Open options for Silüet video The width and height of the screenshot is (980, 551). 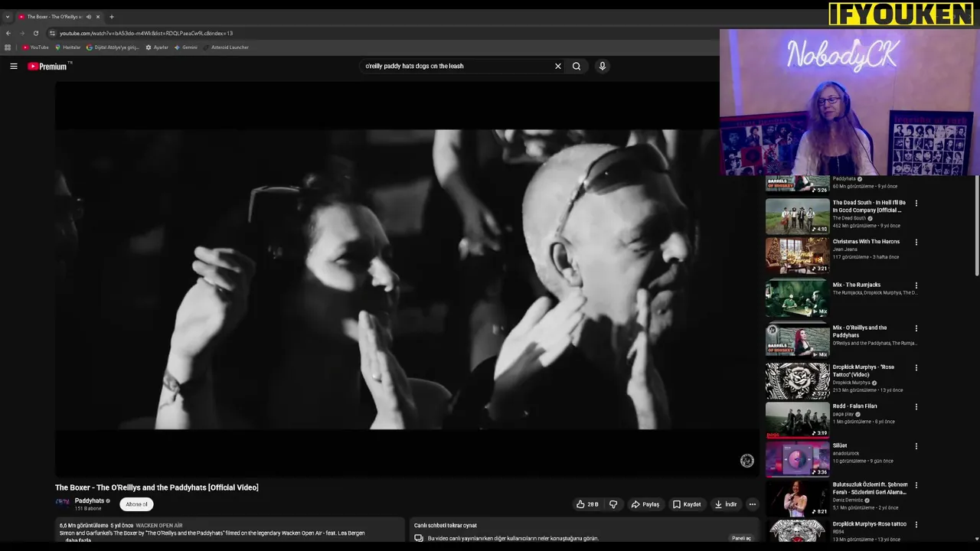[916, 446]
